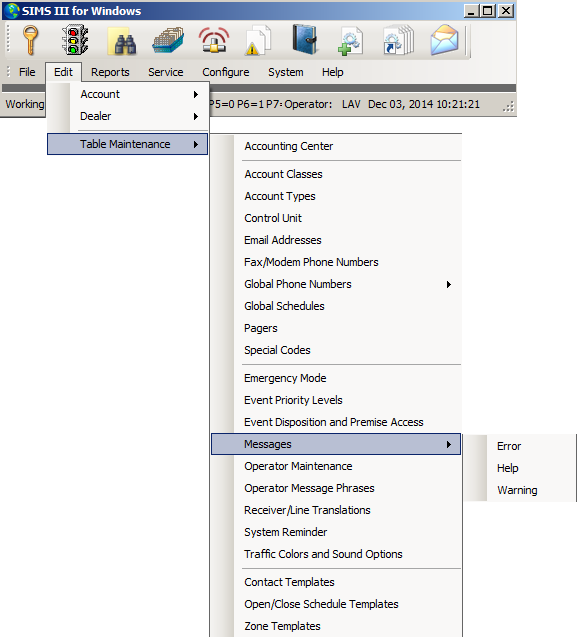
Task: Click the blue address book icon
Action: 305,39
